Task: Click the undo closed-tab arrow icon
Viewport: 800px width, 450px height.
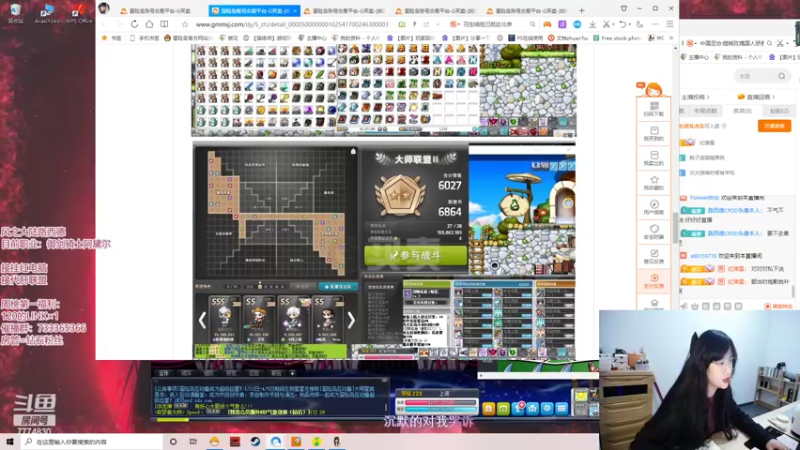Action: coord(622,24)
